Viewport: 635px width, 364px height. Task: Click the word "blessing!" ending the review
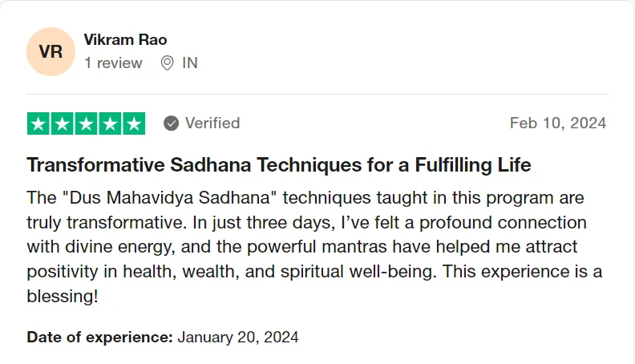pyautogui.click(x=63, y=296)
